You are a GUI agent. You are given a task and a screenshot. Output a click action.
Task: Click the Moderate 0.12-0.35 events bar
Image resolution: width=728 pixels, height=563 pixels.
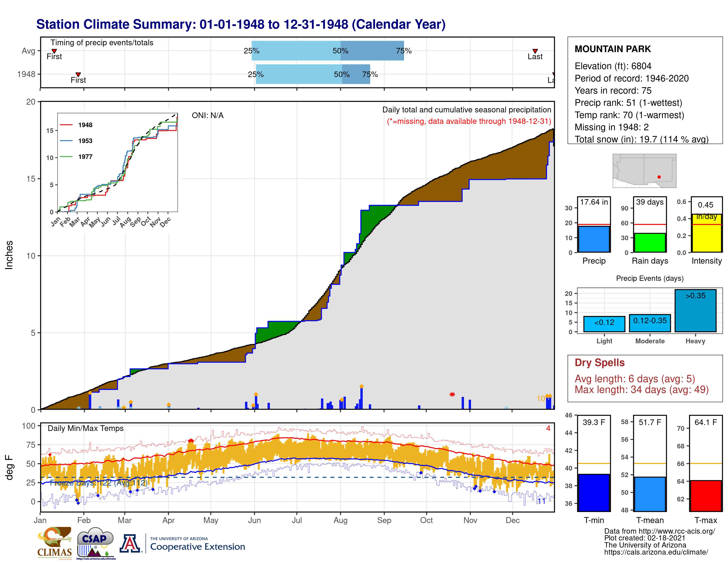tap(650, 323)
